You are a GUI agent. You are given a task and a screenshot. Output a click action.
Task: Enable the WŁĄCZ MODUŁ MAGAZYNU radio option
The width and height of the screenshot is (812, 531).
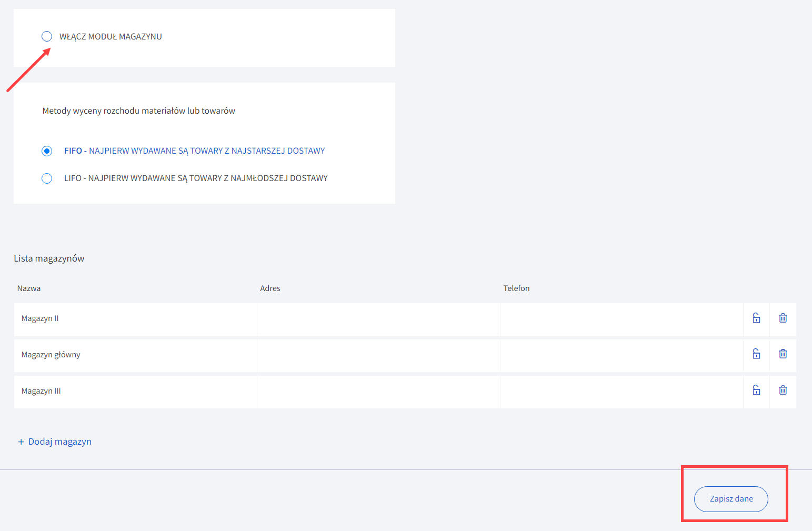(x=47, y=36)
